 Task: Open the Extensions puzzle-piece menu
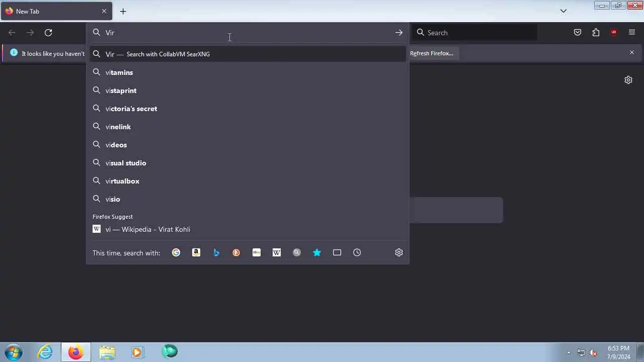coord(596,33)
